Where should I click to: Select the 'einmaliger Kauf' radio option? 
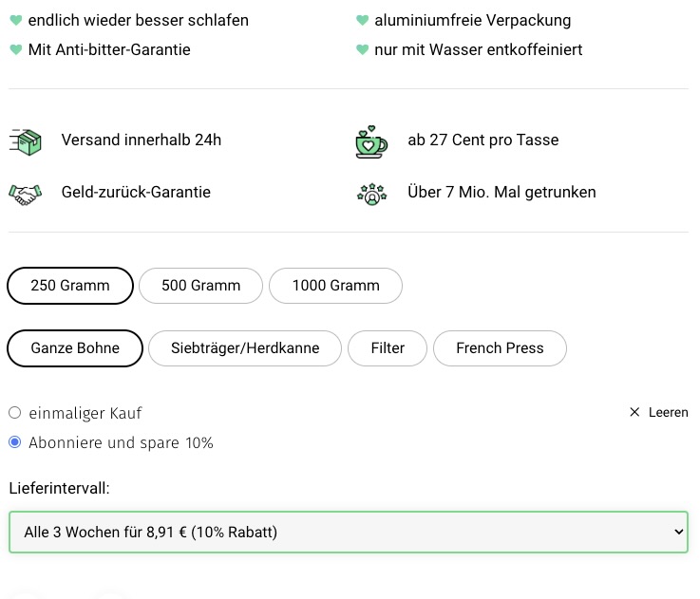point(14,413)
